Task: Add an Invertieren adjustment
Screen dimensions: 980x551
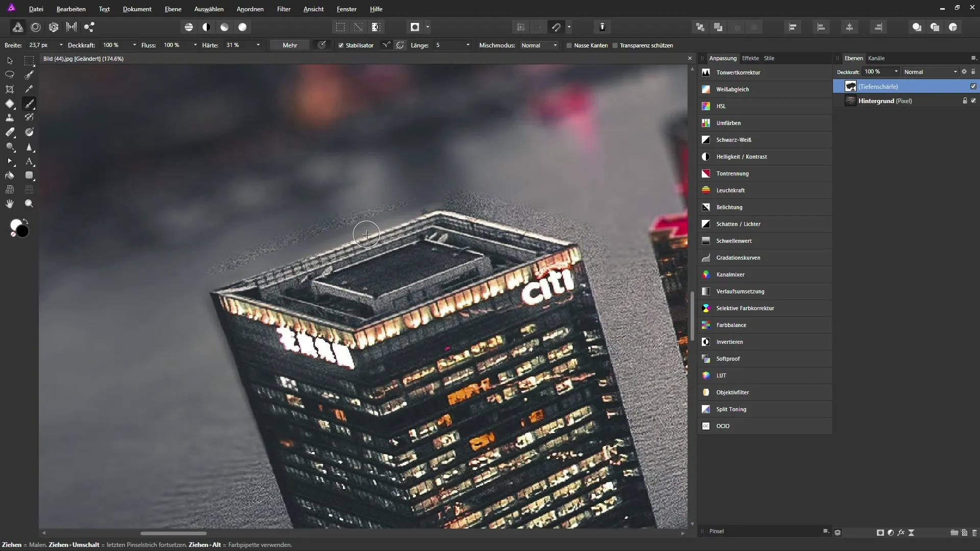Action: (765, 342)
